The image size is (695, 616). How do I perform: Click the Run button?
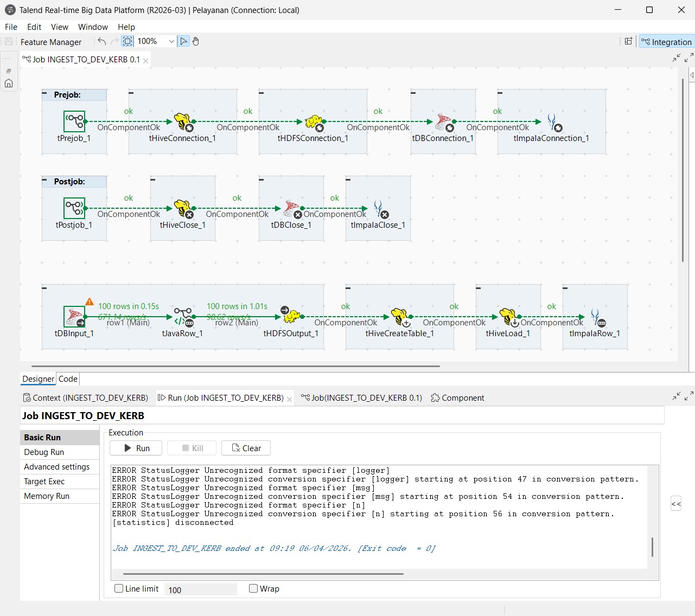[136, 448]
